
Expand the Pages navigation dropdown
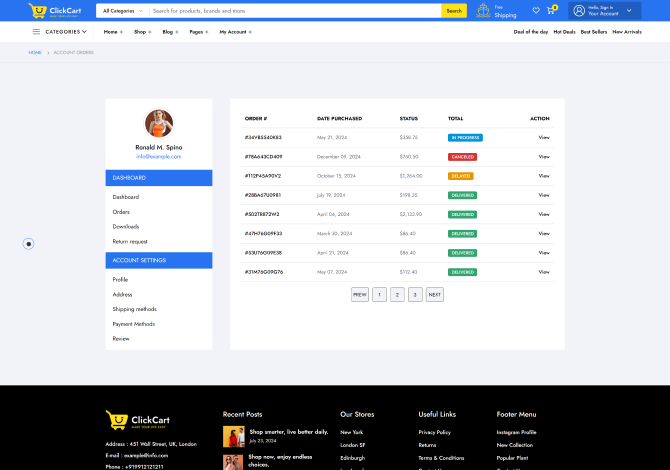click(x=198, y=32)
